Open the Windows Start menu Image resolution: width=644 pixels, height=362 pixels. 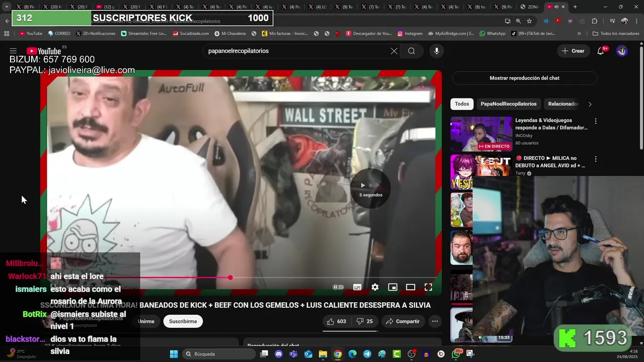tap(174, 354)
